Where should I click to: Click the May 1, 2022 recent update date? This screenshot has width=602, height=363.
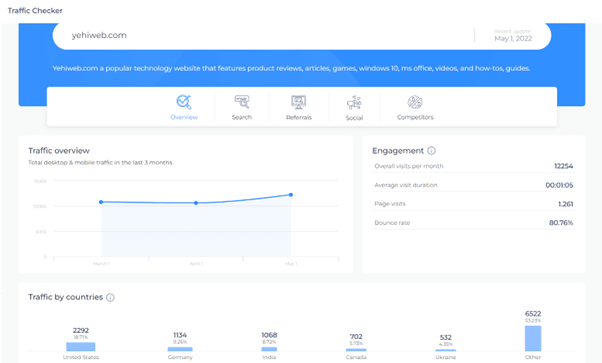[x=513, y=38]
